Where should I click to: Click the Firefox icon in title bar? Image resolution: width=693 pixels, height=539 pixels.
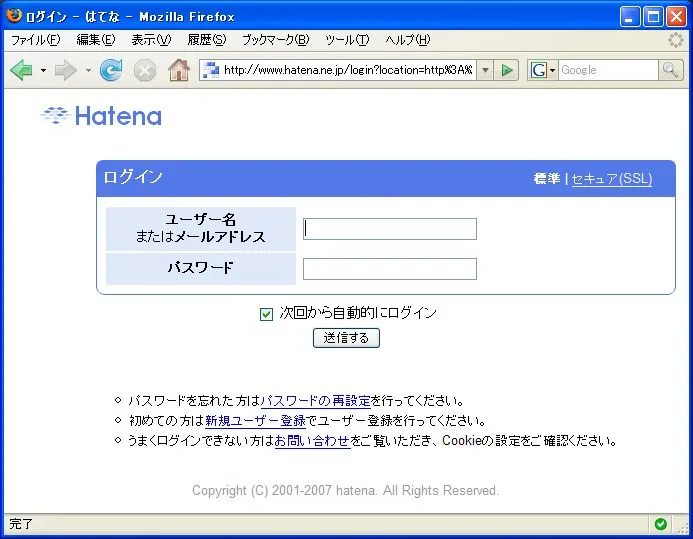(x=14, y=16)
